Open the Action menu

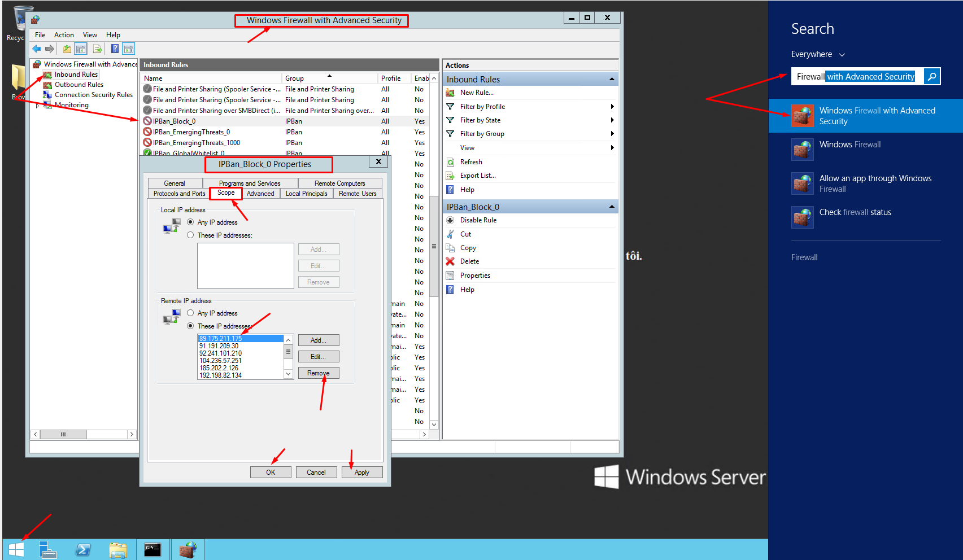coord(64,35)
